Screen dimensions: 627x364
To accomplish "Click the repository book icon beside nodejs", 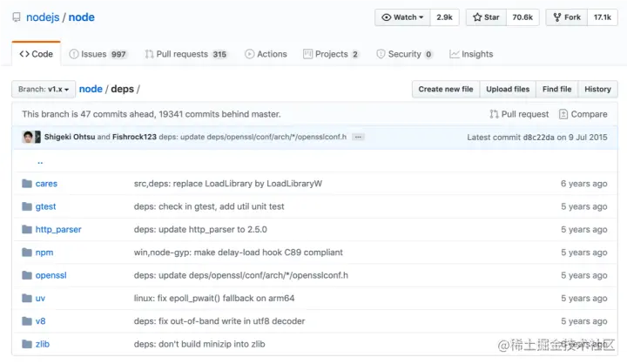I will coord(17,17).
